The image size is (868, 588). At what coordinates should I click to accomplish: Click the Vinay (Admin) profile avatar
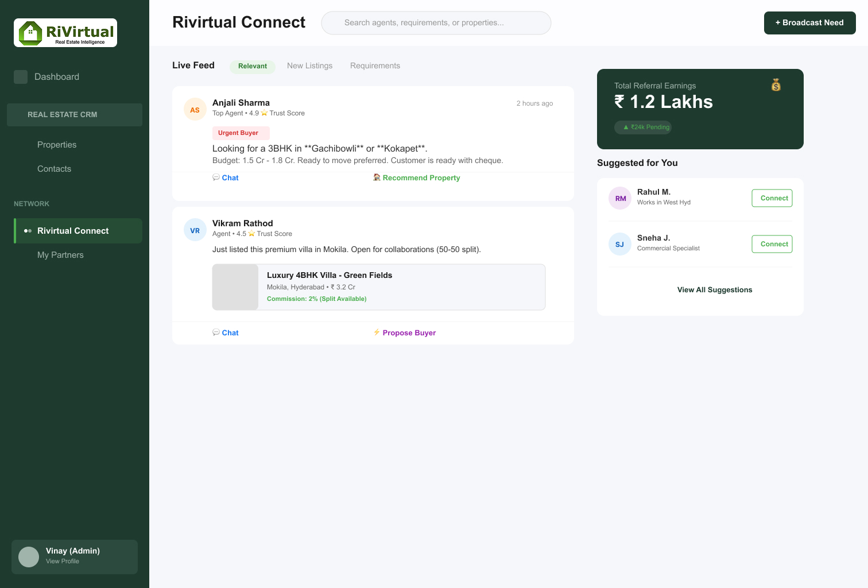[29, 557]
